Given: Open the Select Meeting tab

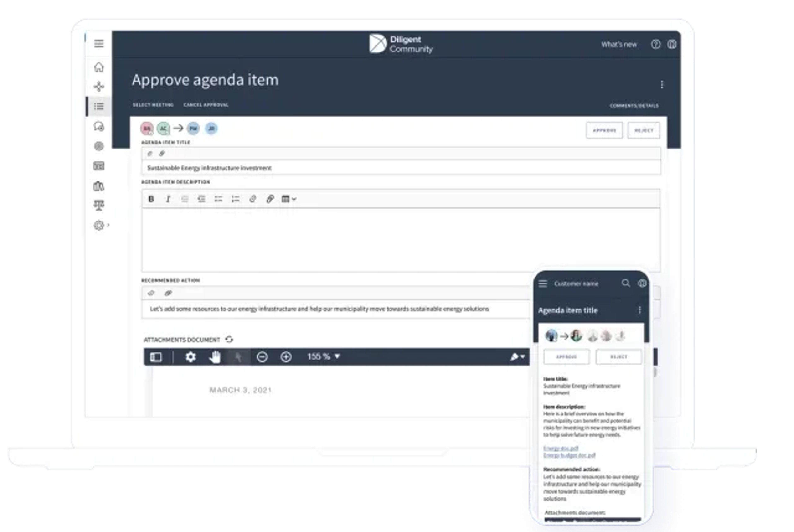Looking at the screenshot, I should pyautogui.click(x=153, y=105).
